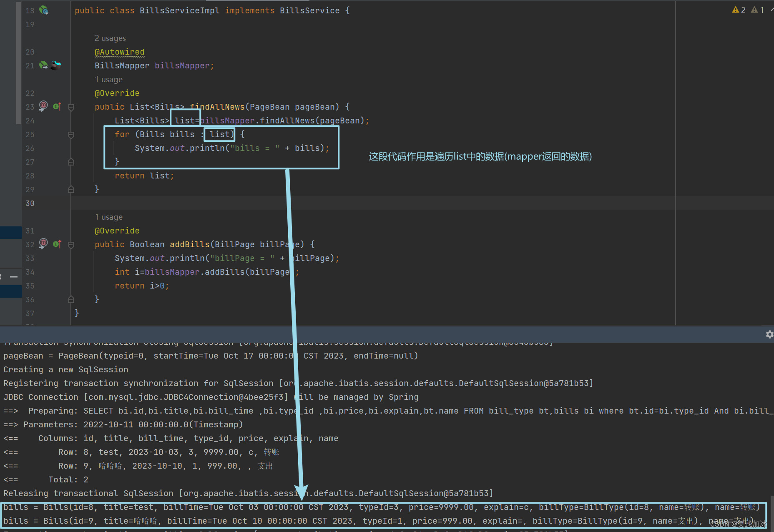Open the 2 usages hint above @Autowired
This screenshot has height=532, width=774.
110,38
